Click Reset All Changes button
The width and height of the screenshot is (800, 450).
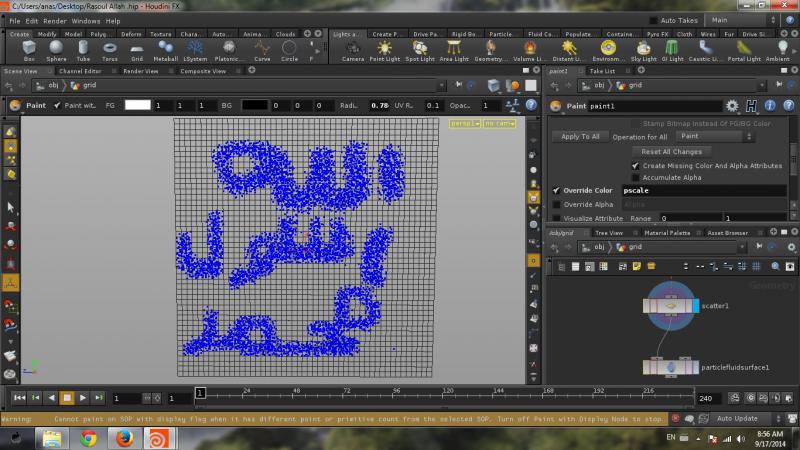tap(671, 152)
